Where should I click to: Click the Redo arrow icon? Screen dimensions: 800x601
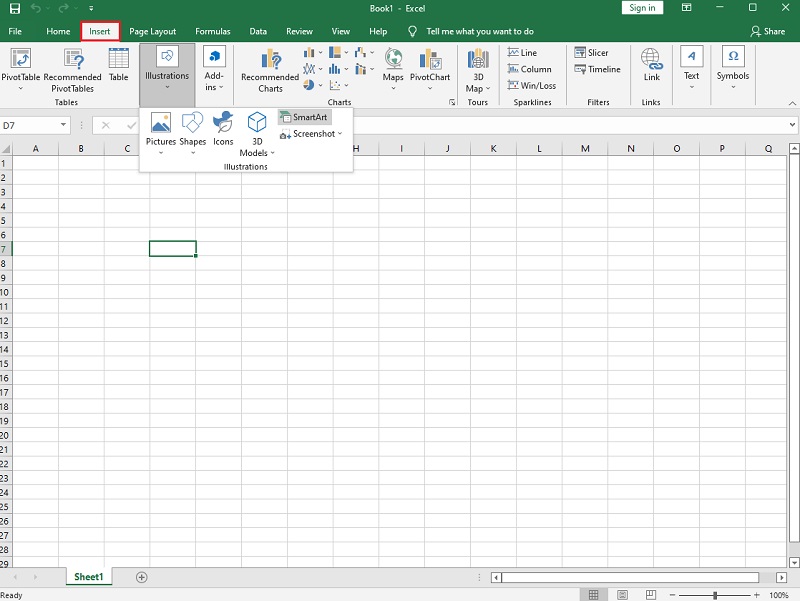click(63, 8)
